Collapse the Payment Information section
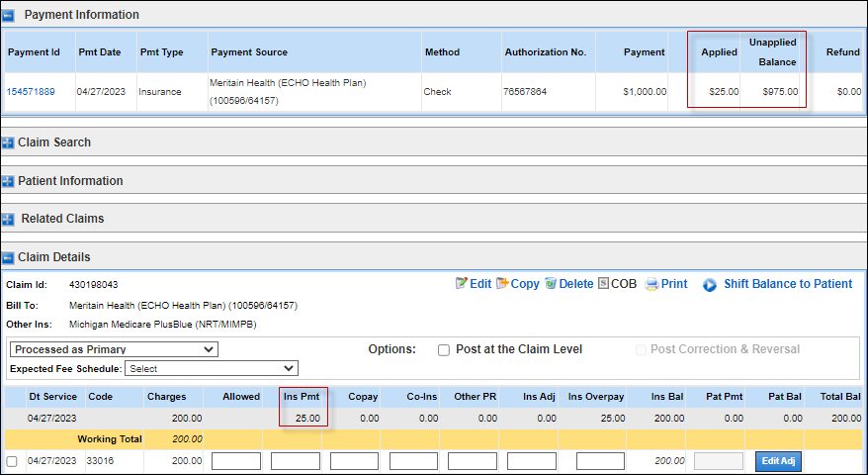Screen dimensions: 868x475 [x=9, y=16]
